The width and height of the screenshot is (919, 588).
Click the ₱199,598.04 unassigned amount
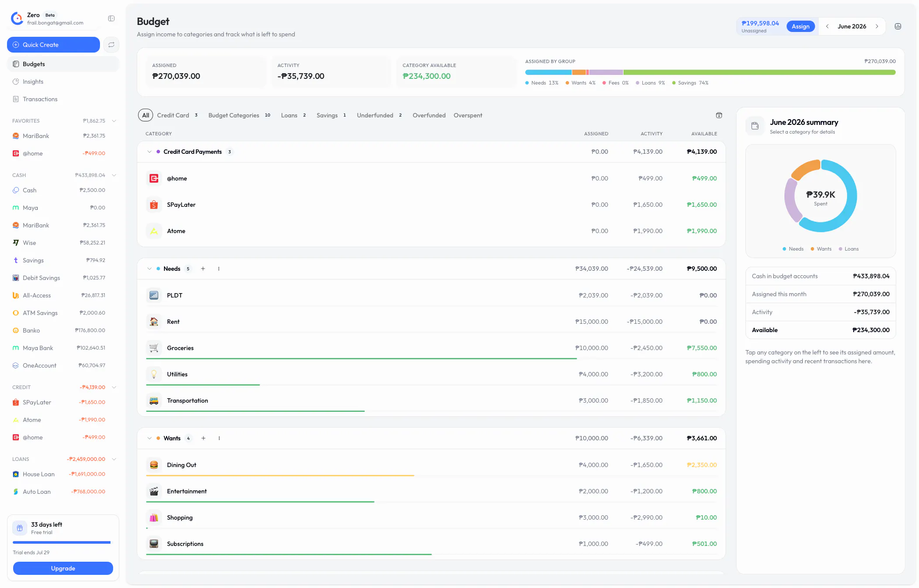(x=760, y=23)
